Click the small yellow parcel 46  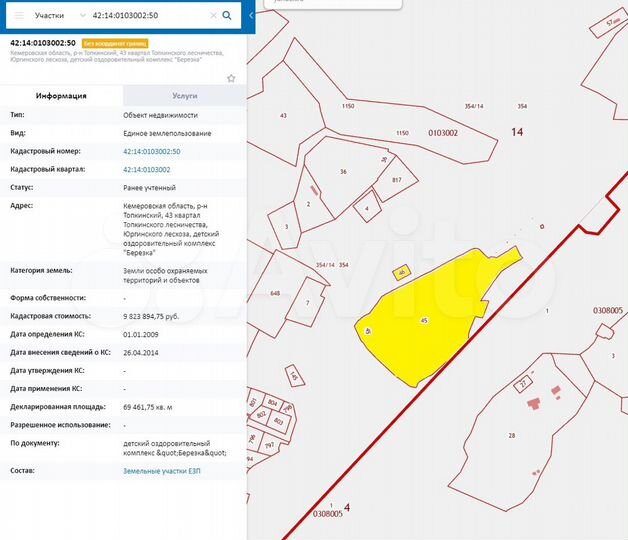pyautogui.click(x=401, y=273)
